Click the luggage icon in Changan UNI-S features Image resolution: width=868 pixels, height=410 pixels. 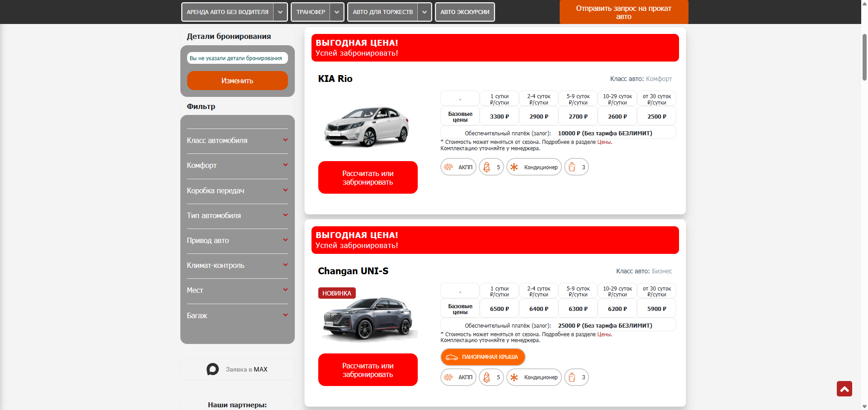point(572,377)
